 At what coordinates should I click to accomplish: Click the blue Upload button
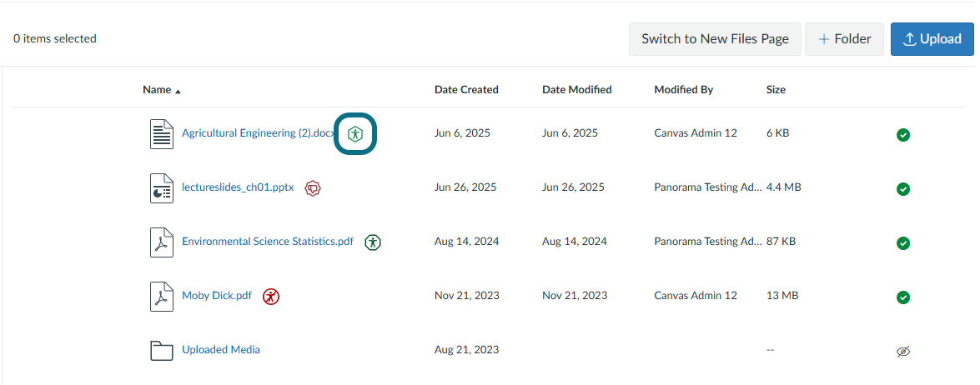[932, 39]
